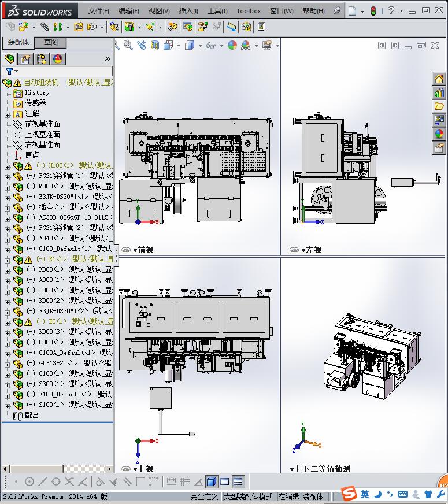
Task: Expand the H100<1> component node
Action: click(x=8, y=167)
